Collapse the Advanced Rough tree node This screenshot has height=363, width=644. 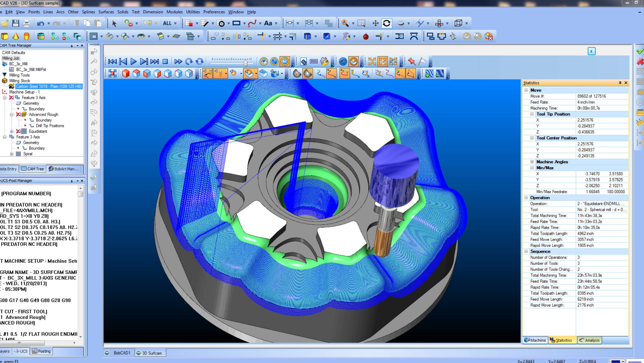click(12, 115)
